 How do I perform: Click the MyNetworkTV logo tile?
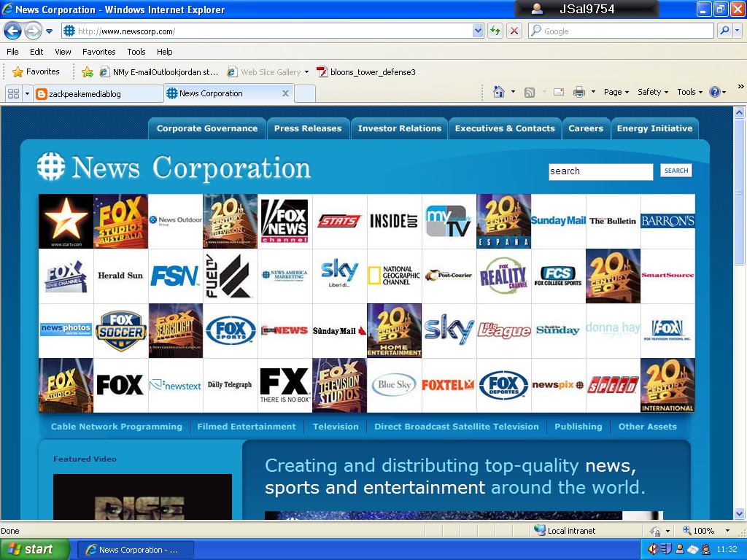tap(449, 221)
